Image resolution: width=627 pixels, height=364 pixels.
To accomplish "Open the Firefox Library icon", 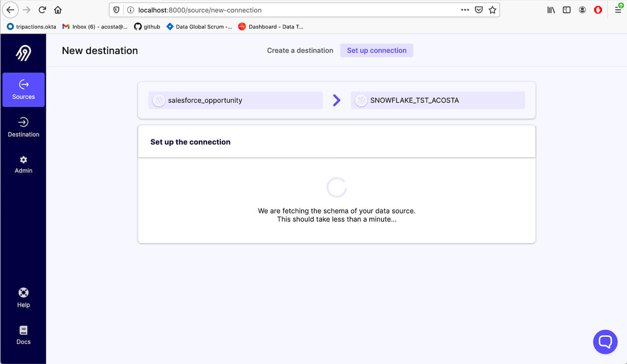I will pos(551,9).
